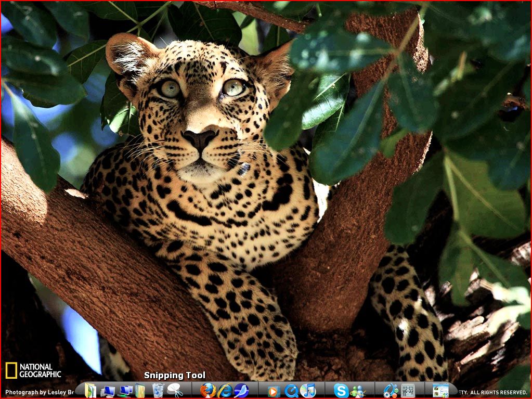Launch Skype from the dock
This screenshot has width=532, height=399.
click(x=341, y=390)
